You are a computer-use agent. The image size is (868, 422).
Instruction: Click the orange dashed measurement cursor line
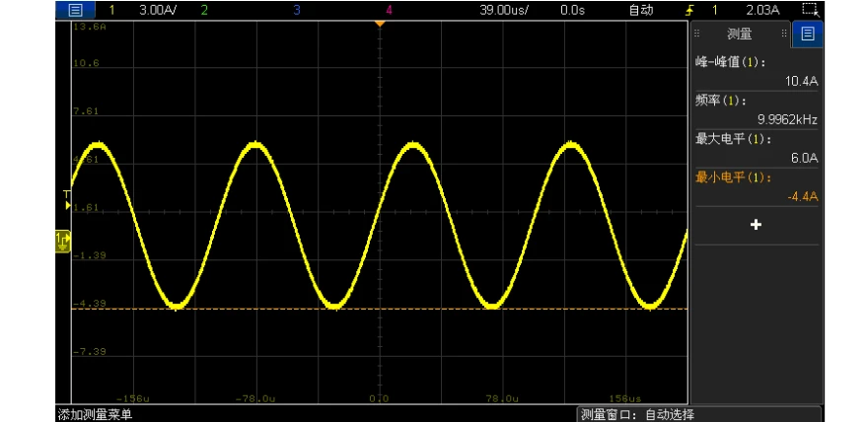click(380, 309)
